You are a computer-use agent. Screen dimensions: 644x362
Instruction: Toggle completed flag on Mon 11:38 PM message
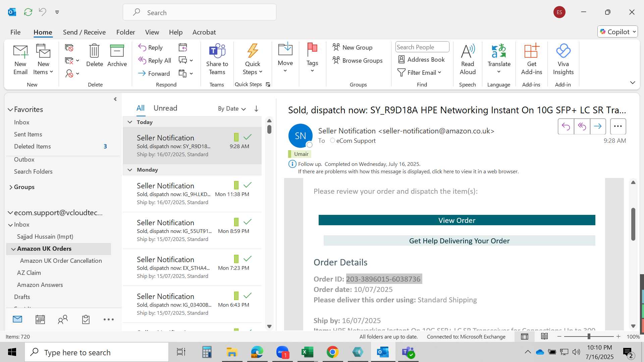pyautogui.click(x=248, y=185)
